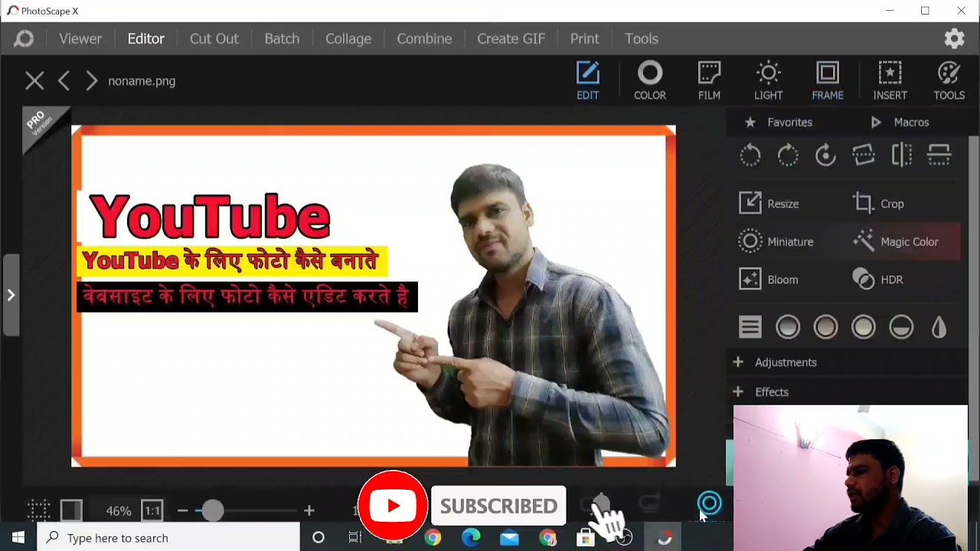Viewport: 980px width, 551px height.
Task: Open the COLOR panel icon
Action: point(649,81)
